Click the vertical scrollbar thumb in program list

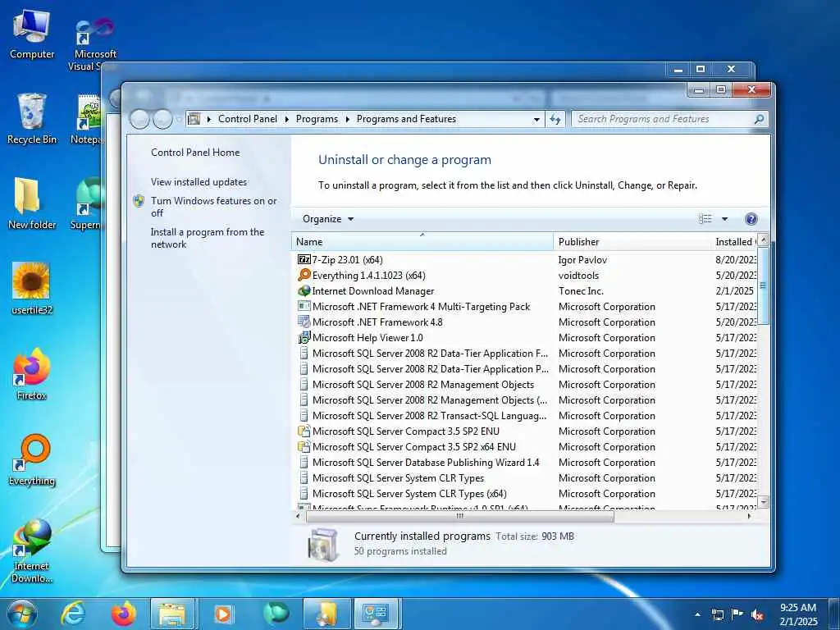click(763, 285)
